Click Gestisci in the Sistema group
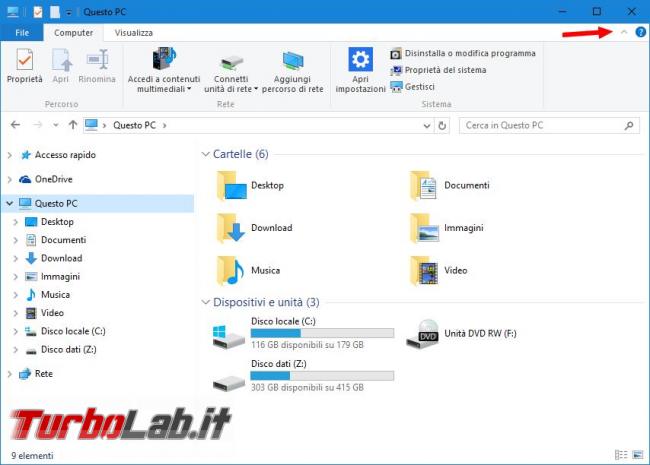Image resolution: width=650 pixels, height=465 pixels. pyautogui.click(x=412, y=87)
